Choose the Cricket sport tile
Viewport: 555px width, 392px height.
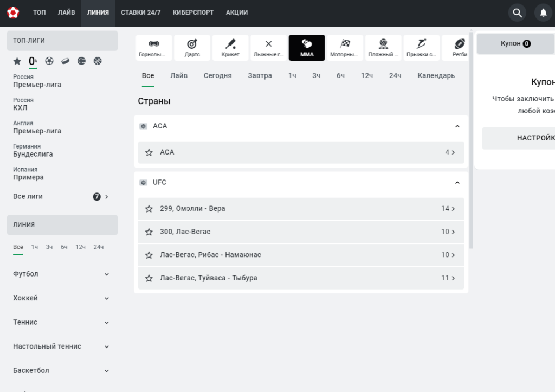pos(230,48)
